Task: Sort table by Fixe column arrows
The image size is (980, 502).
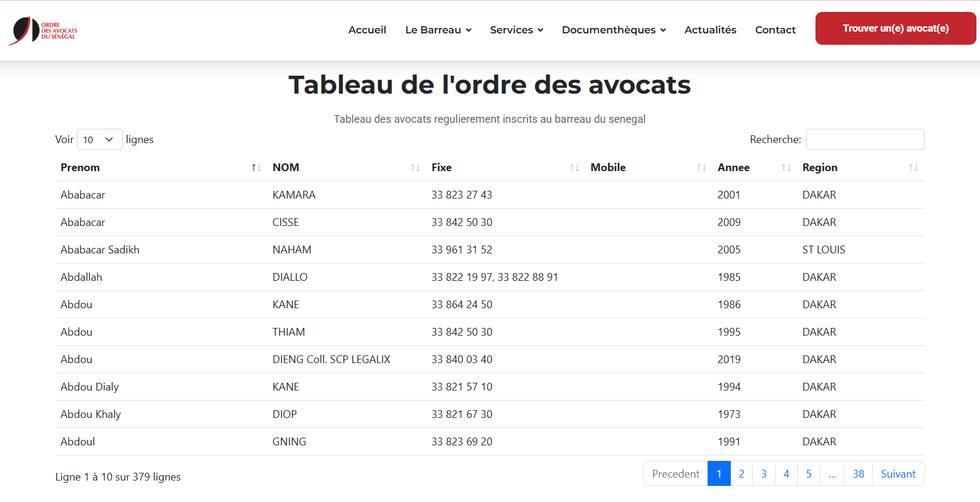Action: [574, 168]
